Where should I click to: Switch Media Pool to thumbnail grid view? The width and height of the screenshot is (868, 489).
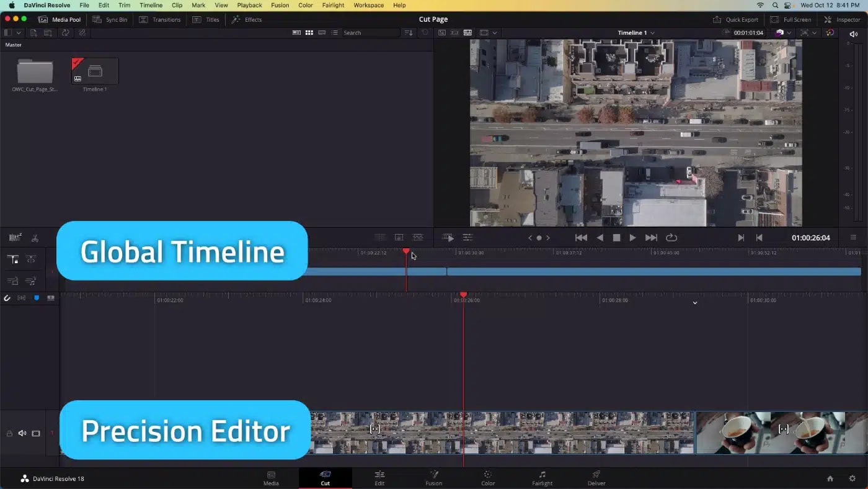coord(309,32)
